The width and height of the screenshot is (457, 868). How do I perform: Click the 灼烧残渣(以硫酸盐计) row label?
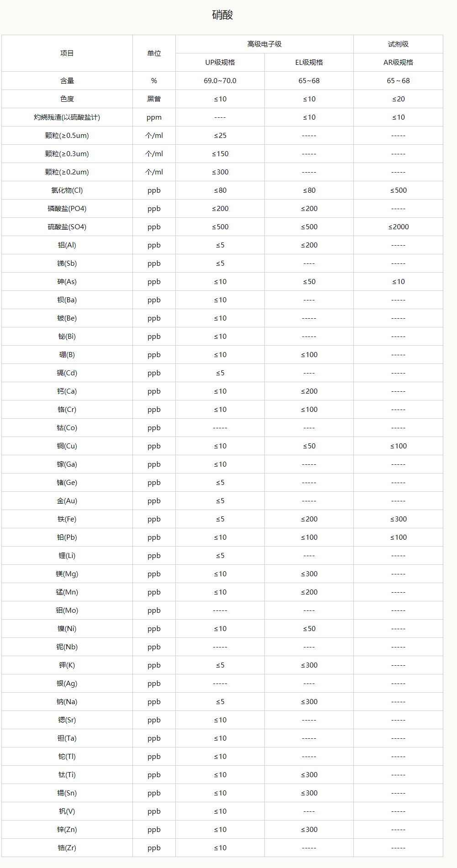pos(67,117)
